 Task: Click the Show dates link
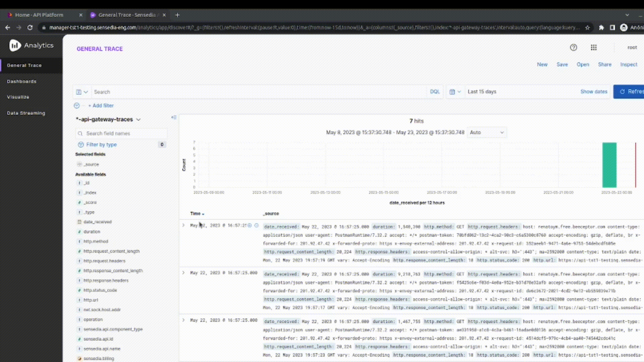[x=594, y=92]
